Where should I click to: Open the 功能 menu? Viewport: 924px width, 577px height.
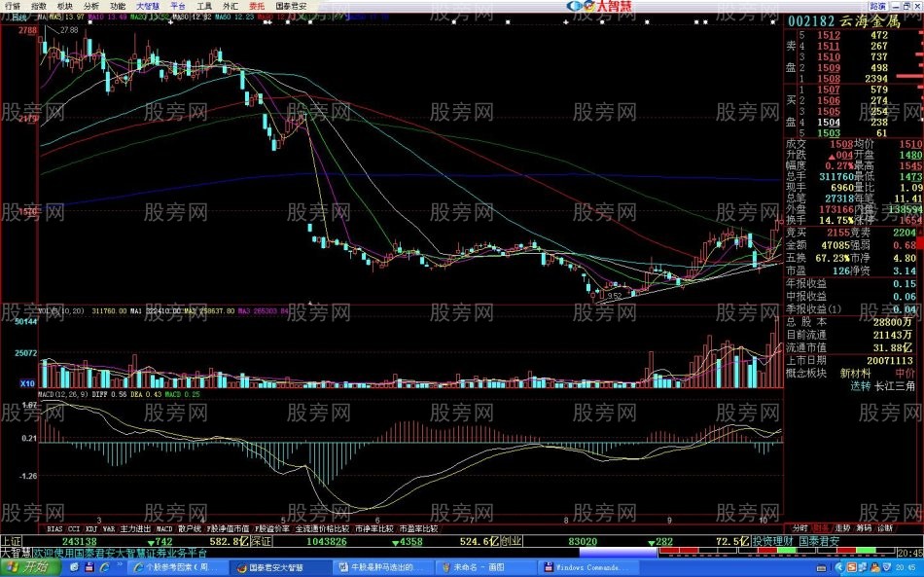pos(118,6)
